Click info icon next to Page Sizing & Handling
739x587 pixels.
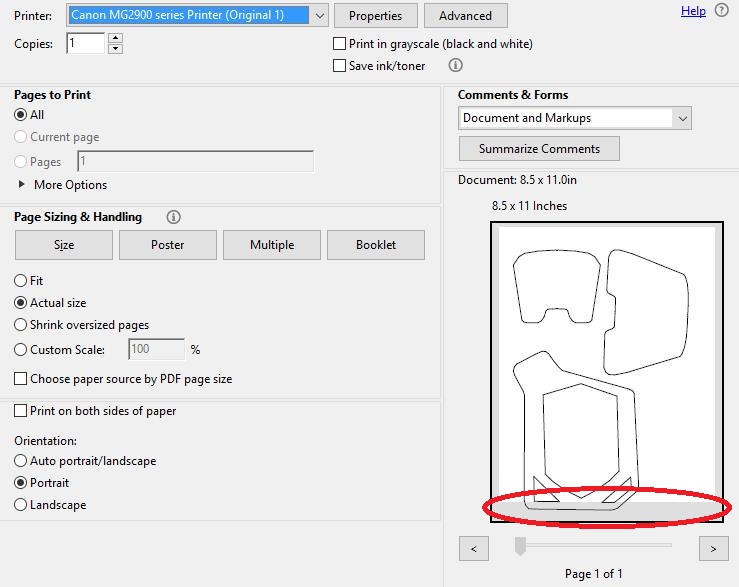click(174, 217)
